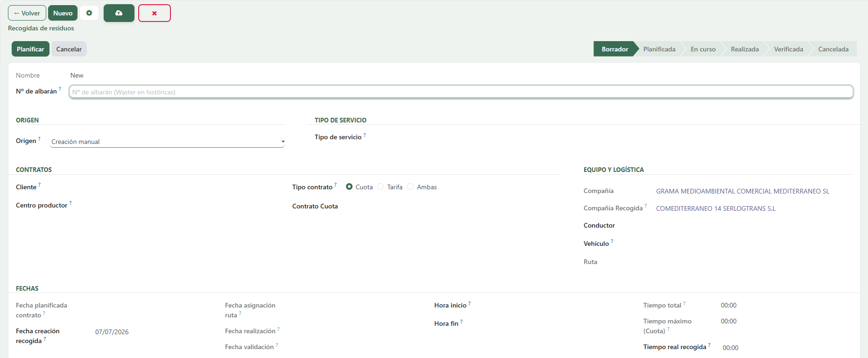Click the Volver back arrow button
868x358 pixels.
pos(27,13)
